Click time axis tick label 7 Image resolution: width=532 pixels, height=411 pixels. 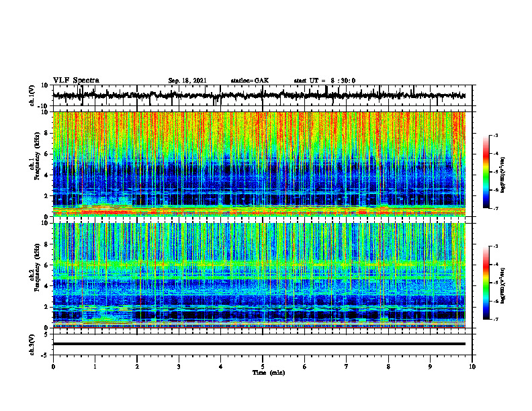[x=347, y=367]
